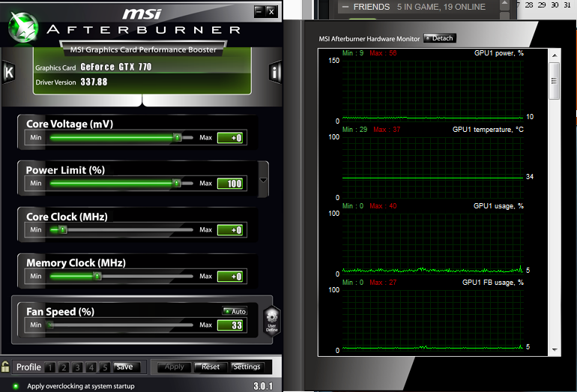Click the Memory Clock +0 value field
Screen dimensions: 577x392
[x=230, y=277]
